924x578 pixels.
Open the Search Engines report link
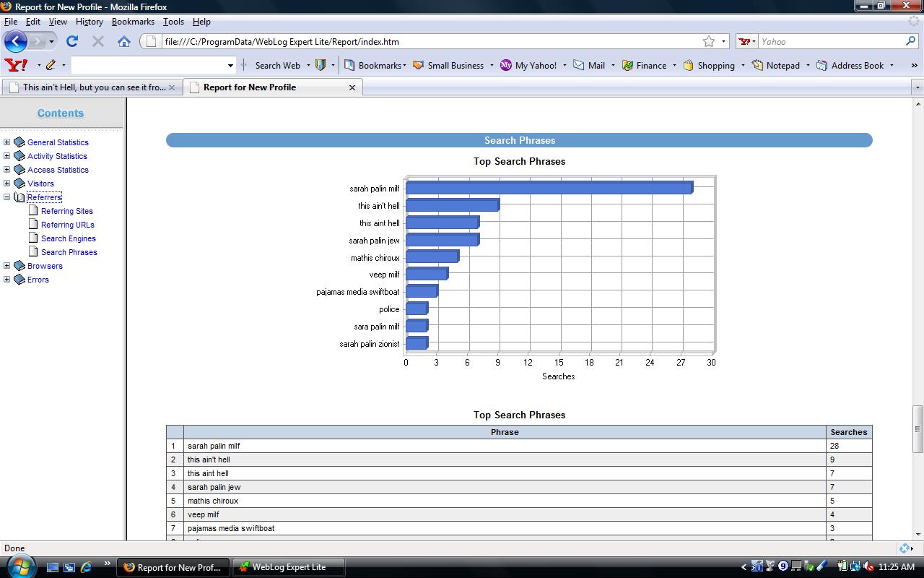(x=68, y=238)
